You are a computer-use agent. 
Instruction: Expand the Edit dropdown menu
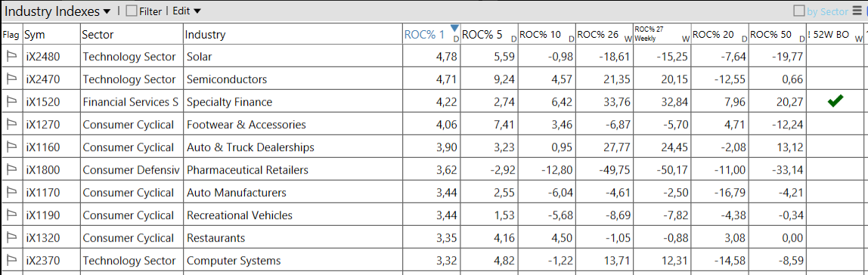coord(187,11)
